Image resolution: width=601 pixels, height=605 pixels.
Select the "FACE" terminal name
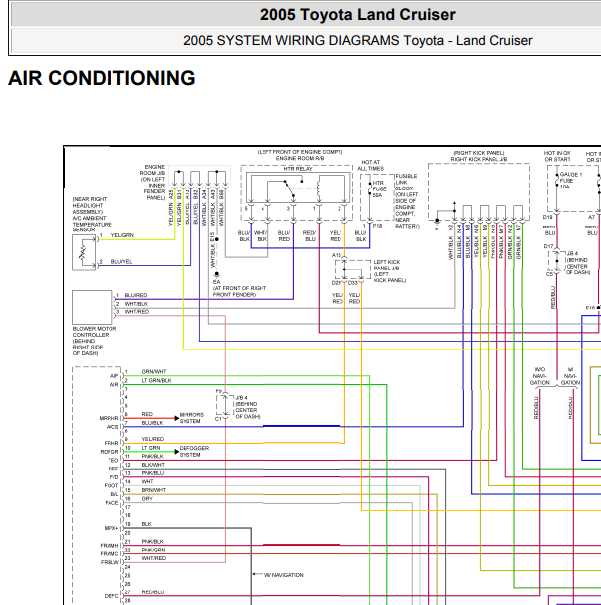(x=111, y=503)
